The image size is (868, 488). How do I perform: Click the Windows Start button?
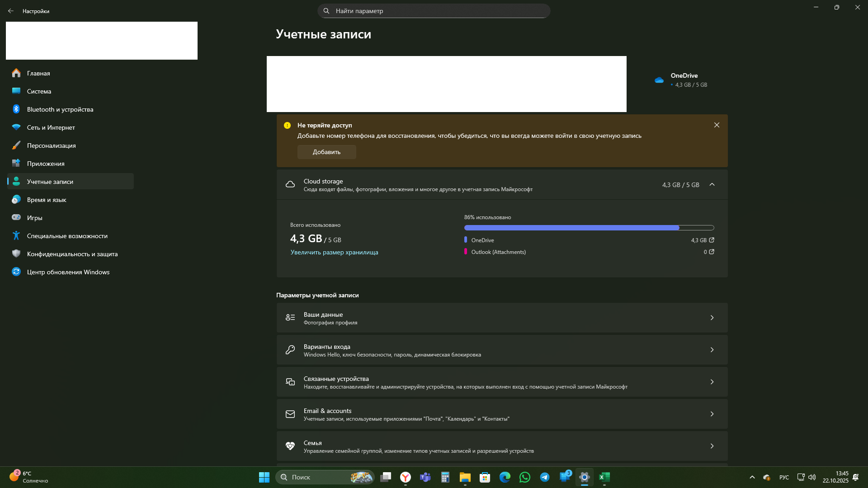(x=264, y=477)
